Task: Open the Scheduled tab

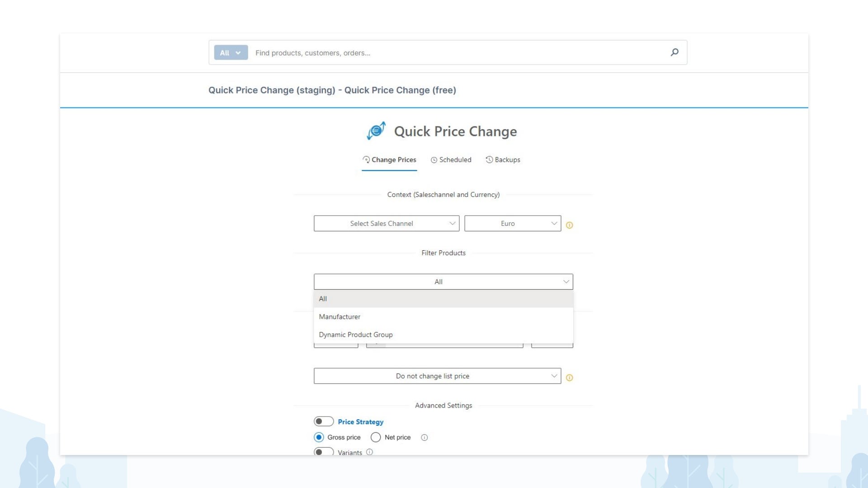Action: pyautogui.click(x=451, y=160)
